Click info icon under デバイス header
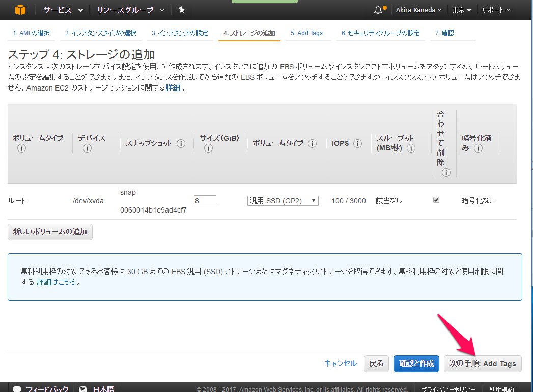The height and width of the screenshot is (392, 533). pos(87,148)
